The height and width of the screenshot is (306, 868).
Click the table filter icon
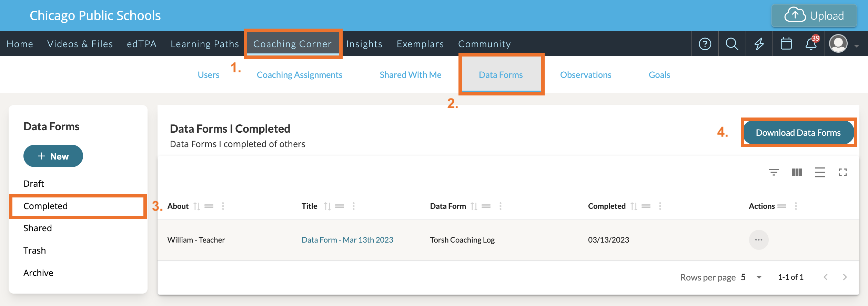pos(774,172)
